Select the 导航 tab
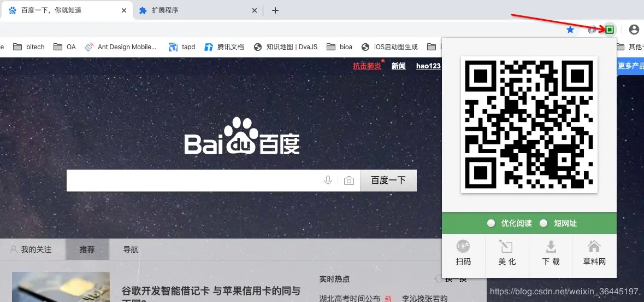Screen dimensions: 644x302 (x=131, y=249)
